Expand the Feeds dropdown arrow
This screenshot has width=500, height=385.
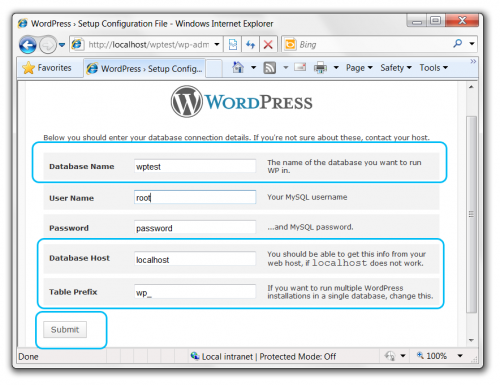pos(286,68)
